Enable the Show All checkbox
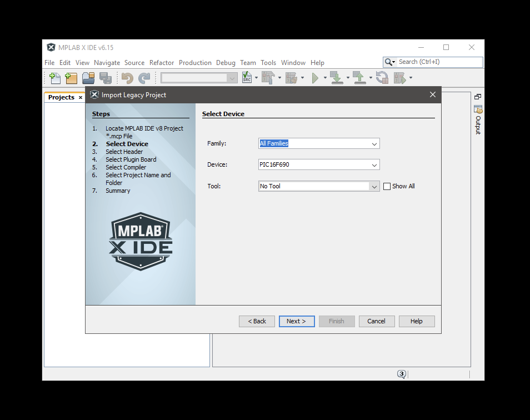Viewport: 530px width, 420px height. [387, 187]
